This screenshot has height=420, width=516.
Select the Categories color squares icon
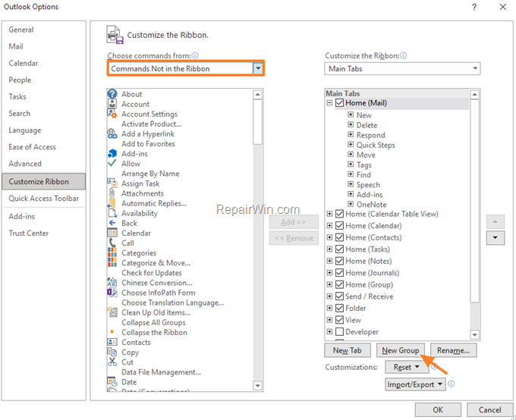pyautogui.click(x=112, y=252)
